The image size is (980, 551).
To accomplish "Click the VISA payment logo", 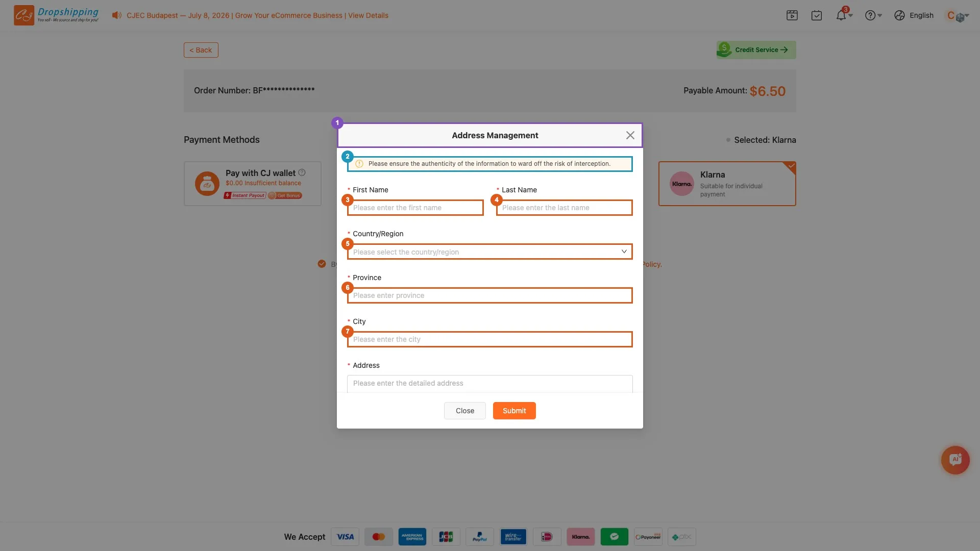I will (345, 537).
